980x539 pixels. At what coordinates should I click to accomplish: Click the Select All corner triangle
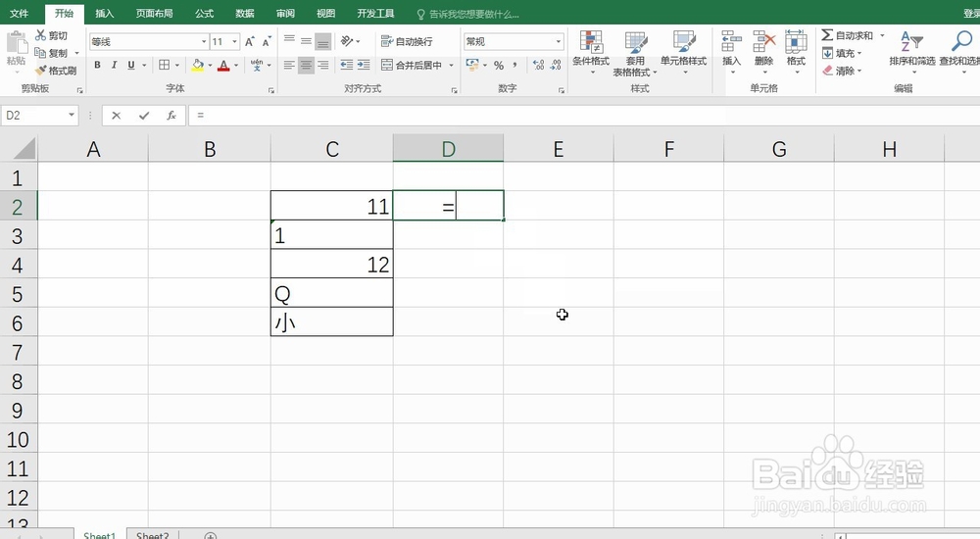[x=24, y=149]
